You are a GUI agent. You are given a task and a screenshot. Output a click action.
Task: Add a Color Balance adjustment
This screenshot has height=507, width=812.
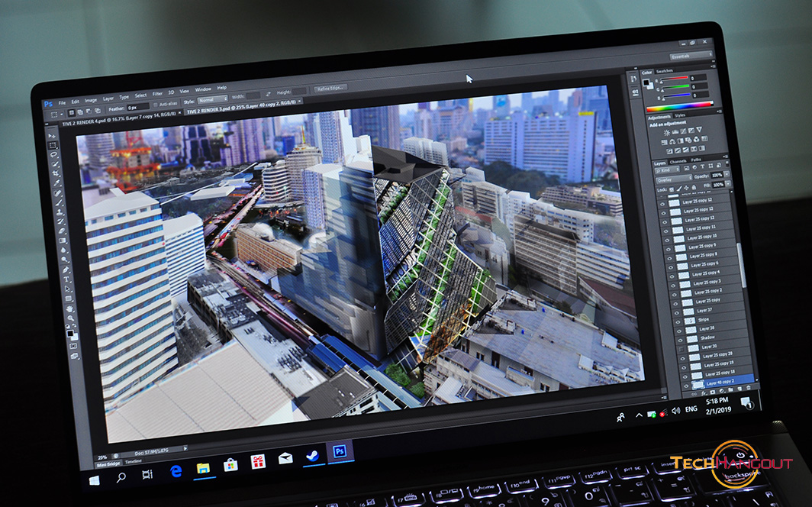[672, 141]
